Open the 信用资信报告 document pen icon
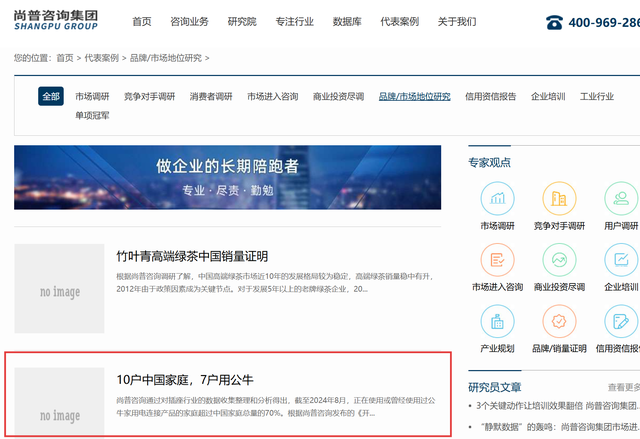640x439 pixels. tap(621, 321)
